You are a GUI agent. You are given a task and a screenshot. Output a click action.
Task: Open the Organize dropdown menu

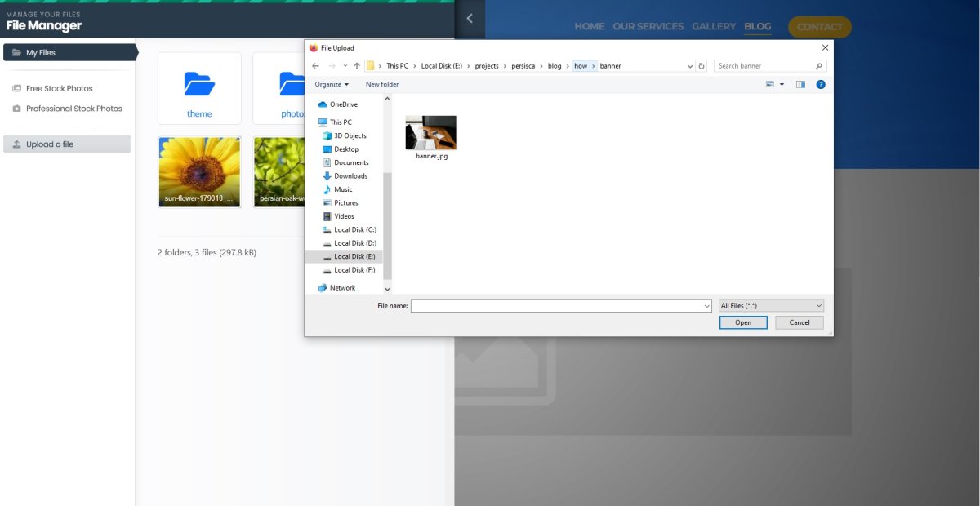pyautogui.click(x=332, y=84)
